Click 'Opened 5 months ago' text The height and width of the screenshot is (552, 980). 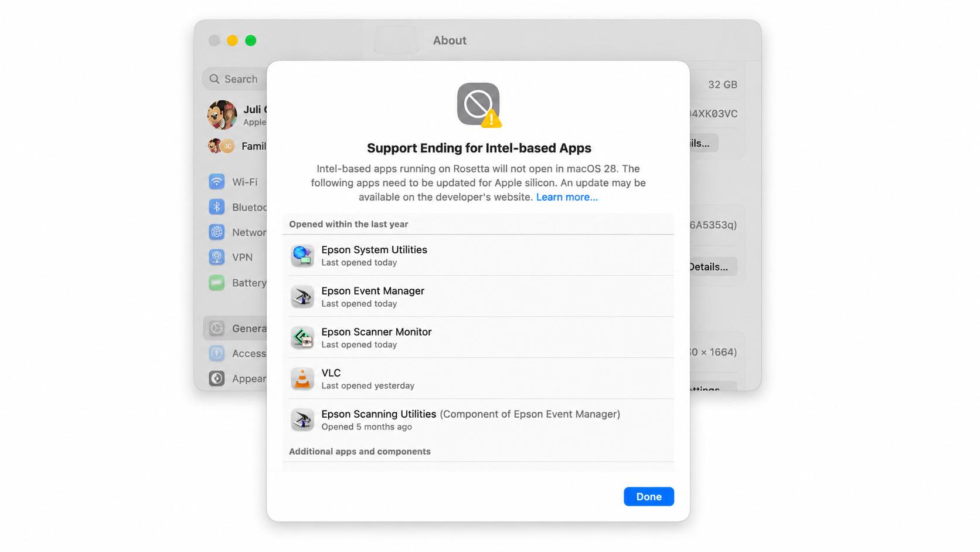click(x=366, y=426)
